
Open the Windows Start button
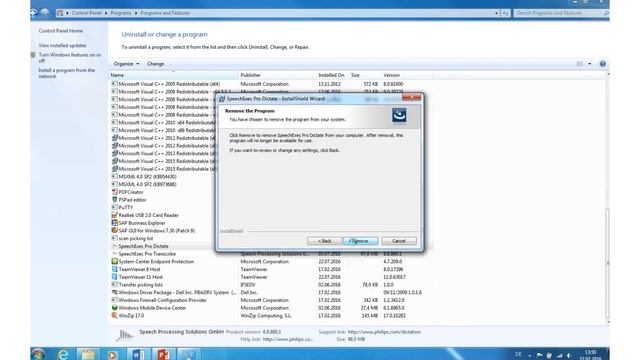click(38, 354)
